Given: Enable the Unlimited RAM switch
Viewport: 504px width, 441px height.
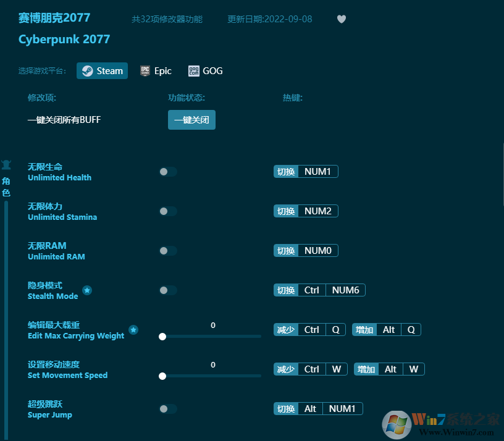Looking at the screenshot, I should click(167, 251).
